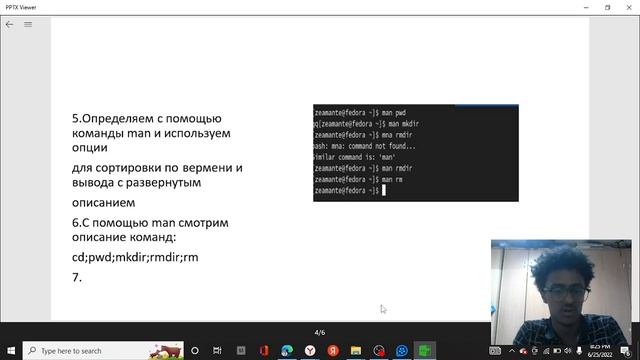
Task: Click the 'Type here to search' box
Action: pos(103,351)
